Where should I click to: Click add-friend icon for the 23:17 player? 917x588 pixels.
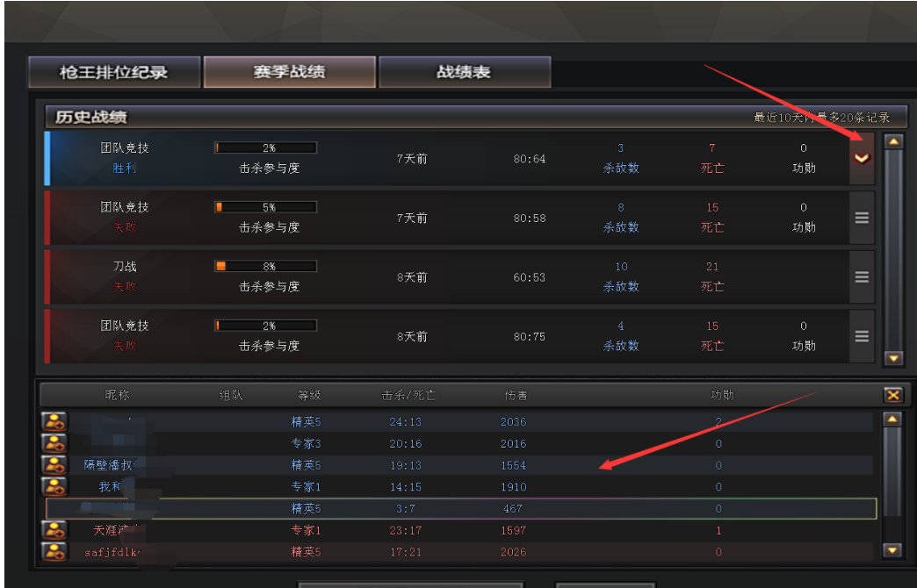[54, 530]
